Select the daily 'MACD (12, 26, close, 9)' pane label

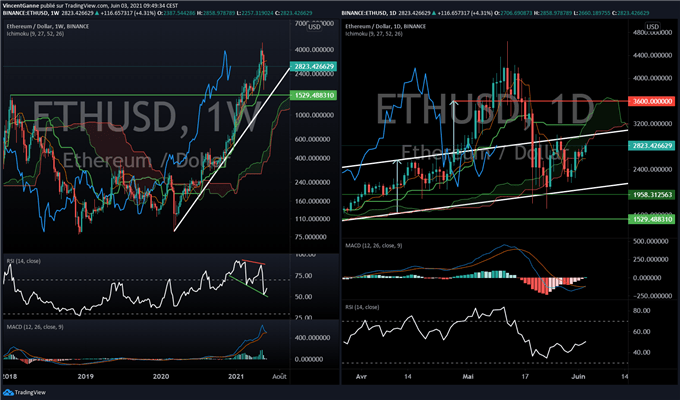[373, 246]
